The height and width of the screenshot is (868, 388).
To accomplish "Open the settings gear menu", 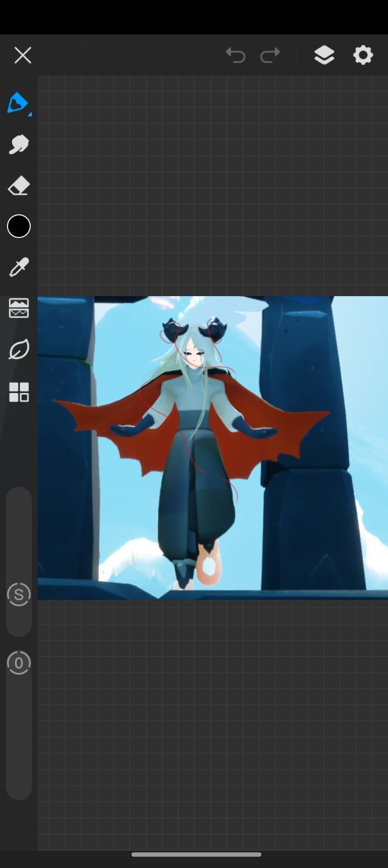I will coord(363,55).
